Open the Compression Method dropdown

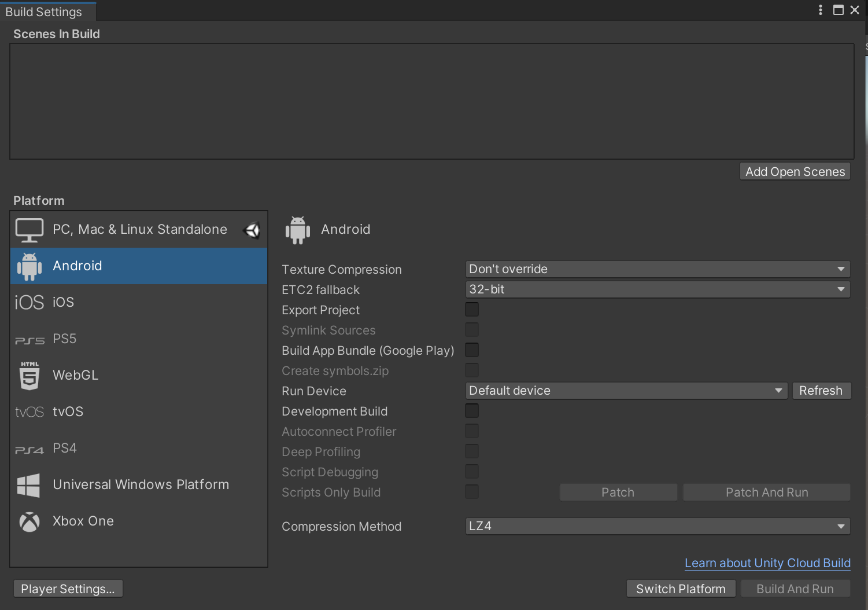(x=658, y=526)
